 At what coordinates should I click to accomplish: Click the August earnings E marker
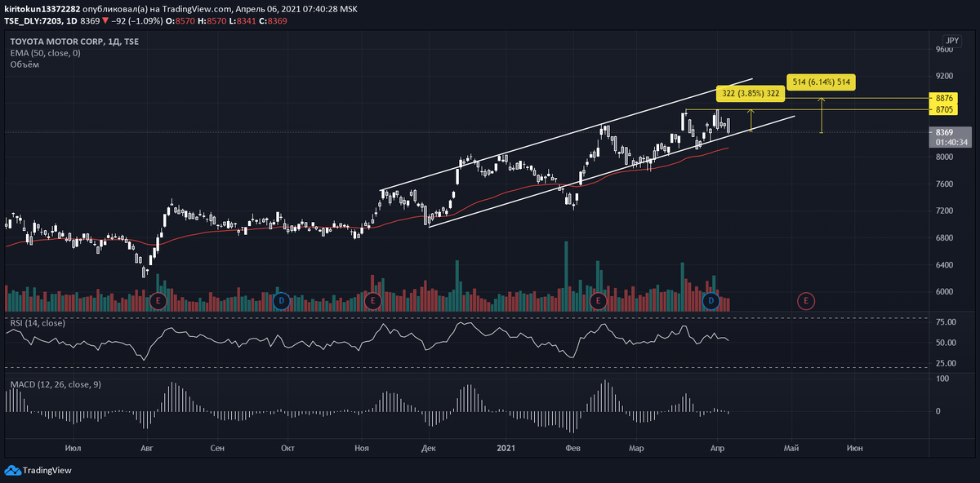tap(158, 301)
